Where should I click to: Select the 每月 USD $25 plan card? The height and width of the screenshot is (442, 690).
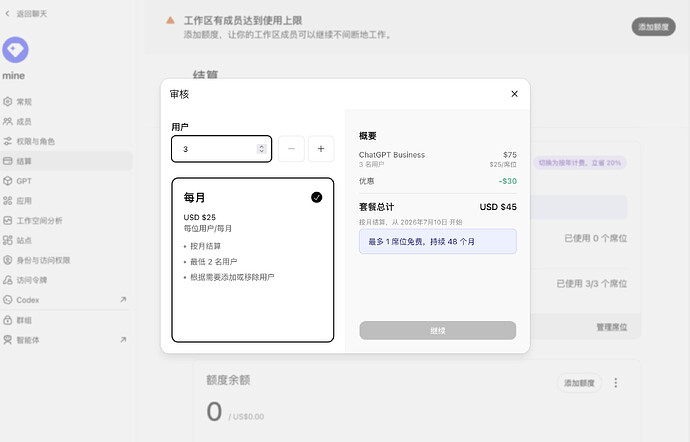click(x=253, y=260)
